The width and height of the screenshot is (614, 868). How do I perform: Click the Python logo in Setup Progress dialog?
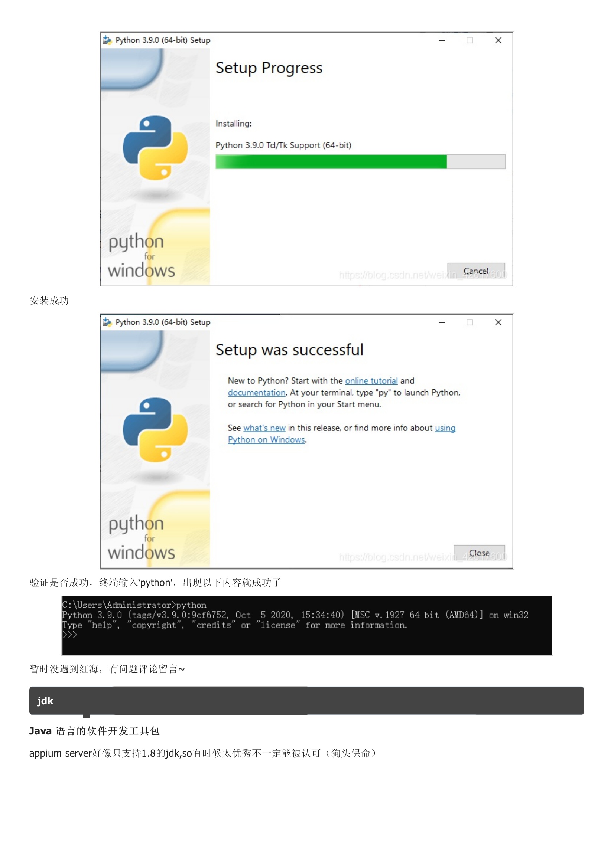click(x=155, y=147)
